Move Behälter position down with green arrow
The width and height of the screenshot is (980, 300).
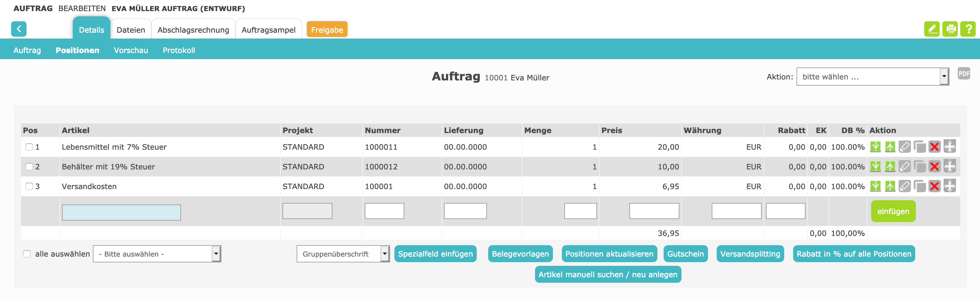point(875,167)
